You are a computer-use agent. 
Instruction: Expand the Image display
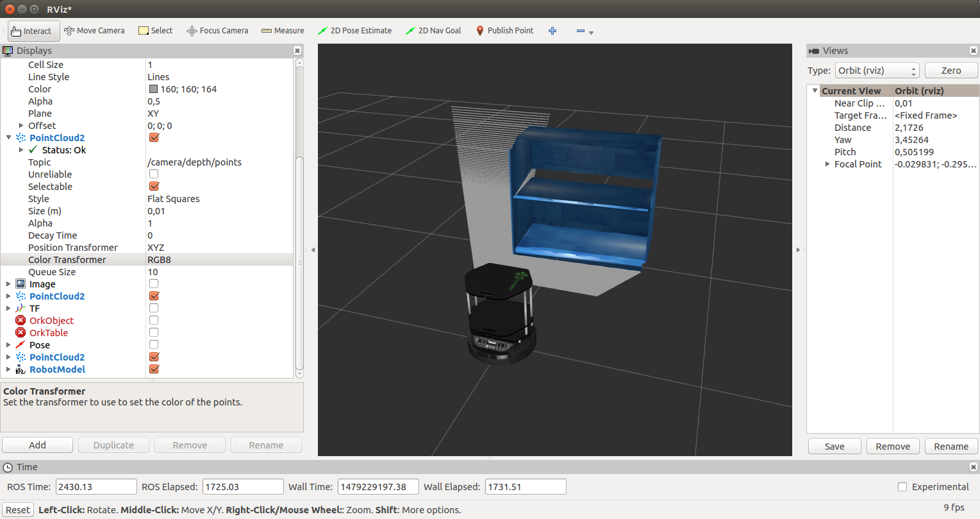pos(8,284)
